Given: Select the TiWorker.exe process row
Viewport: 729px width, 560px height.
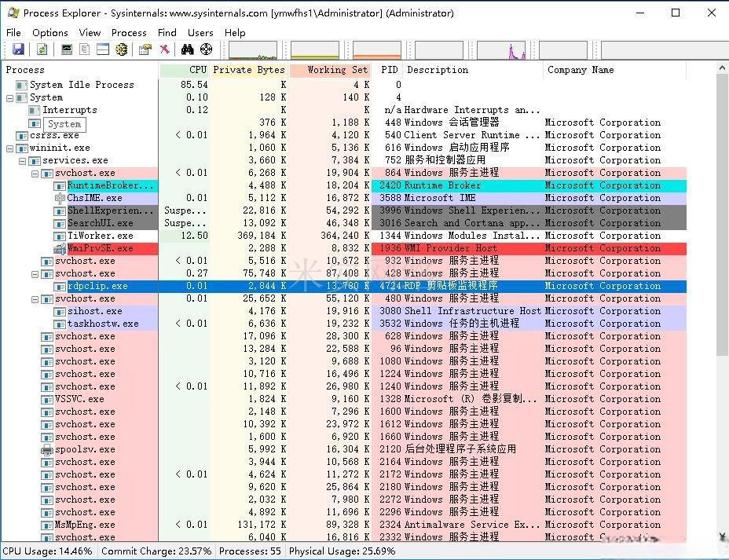Looking at the screenshot, I should click(x=344, y=236).
